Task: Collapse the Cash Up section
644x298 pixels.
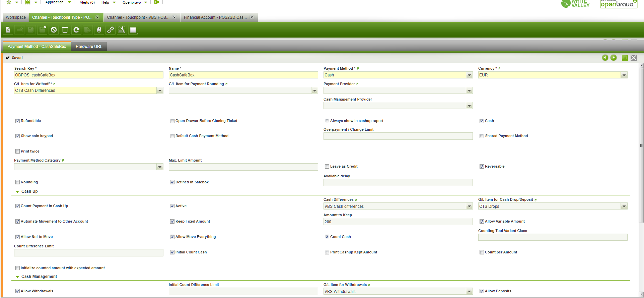Action: 17,192
